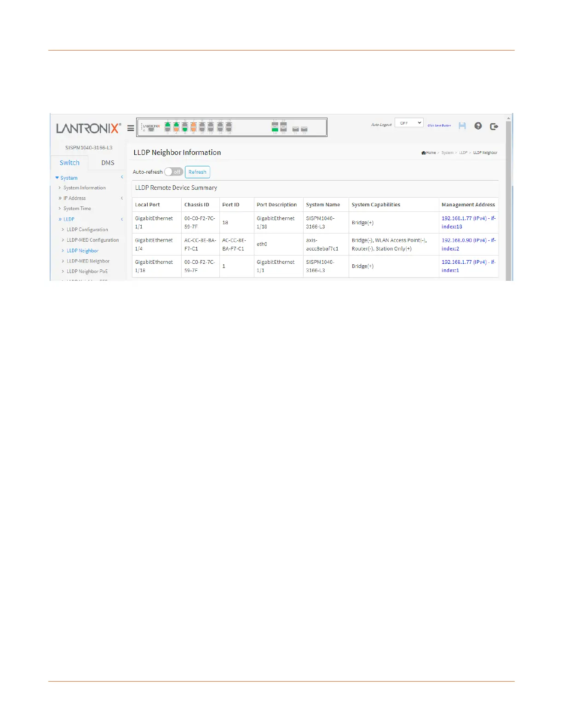Screen dimensions: 563x728
Task: Open System Time menu item
Action: tap(77, 209)
